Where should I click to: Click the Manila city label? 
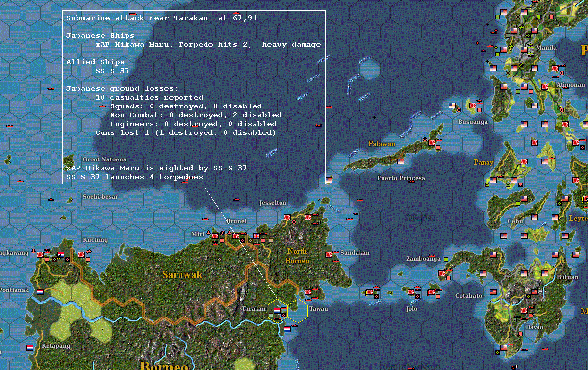pos(546,48)
